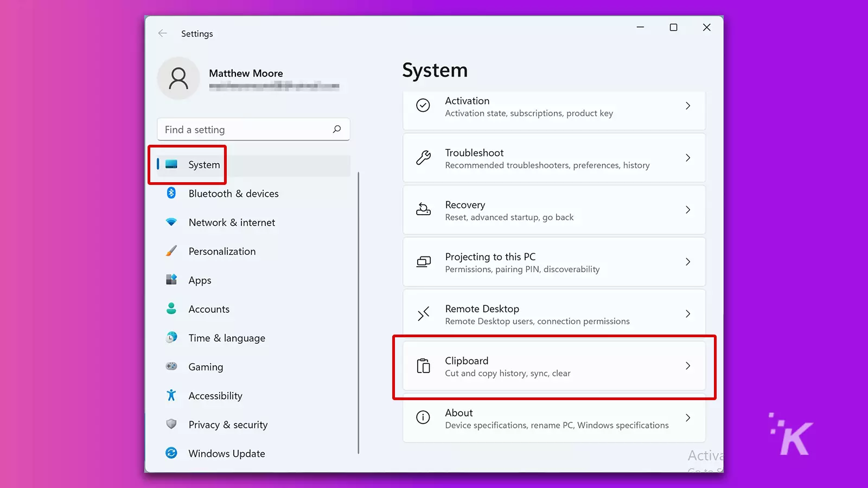
Task: Expand the About row chevron
Action: pyautogui.click(x=688, y=418)
